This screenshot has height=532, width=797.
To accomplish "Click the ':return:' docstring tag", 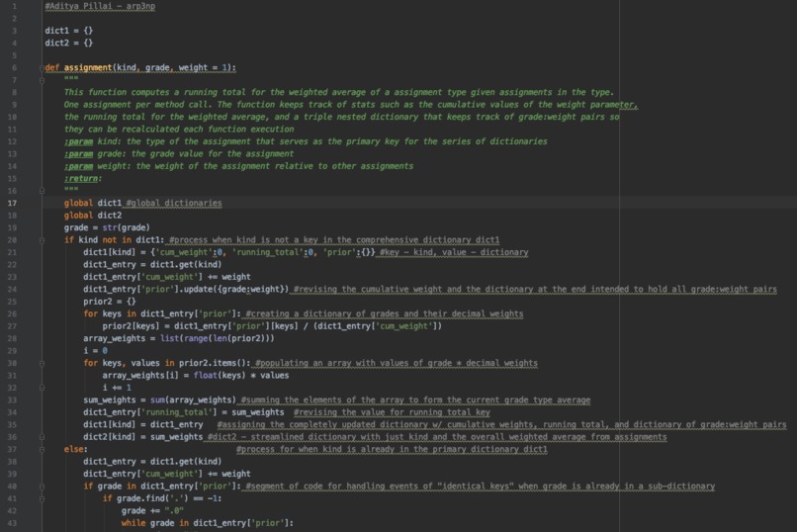I will pyautogui.click(x=83, y=178).
